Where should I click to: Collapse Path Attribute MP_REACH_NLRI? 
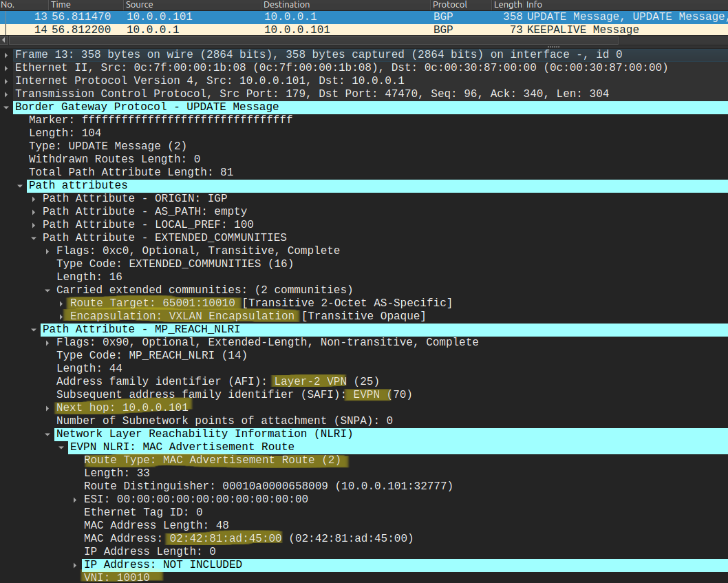point(34,330)
